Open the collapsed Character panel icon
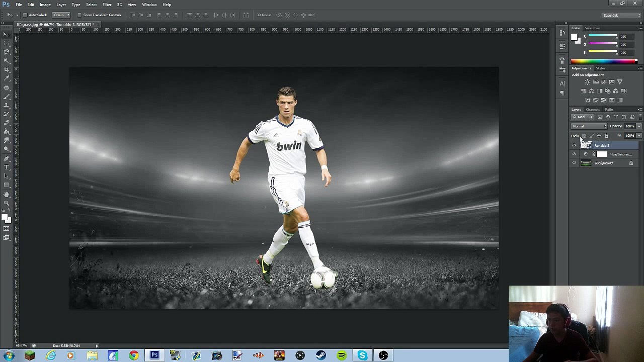The image size is (644, 362). [x=562, y=83]
